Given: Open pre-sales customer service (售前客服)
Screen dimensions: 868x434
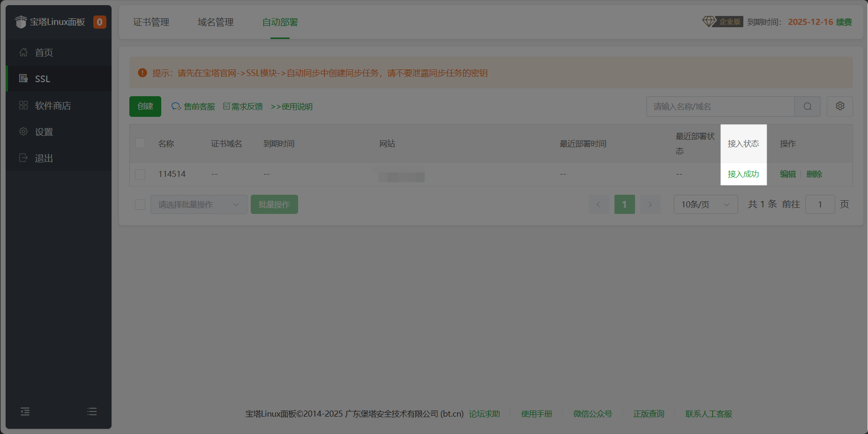Looking at the screenshot, I should tap(193, 107).
